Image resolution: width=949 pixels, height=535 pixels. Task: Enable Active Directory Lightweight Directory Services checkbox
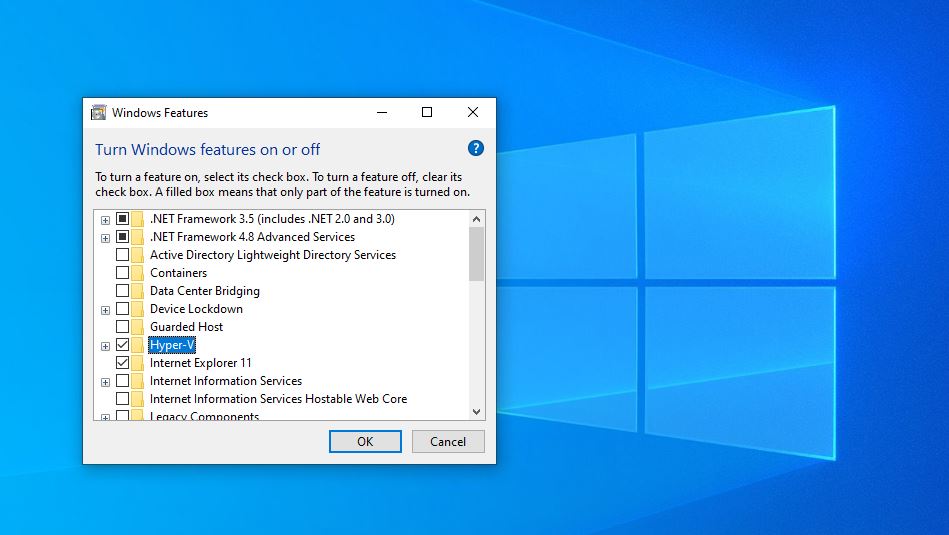(x=122, y=255)
